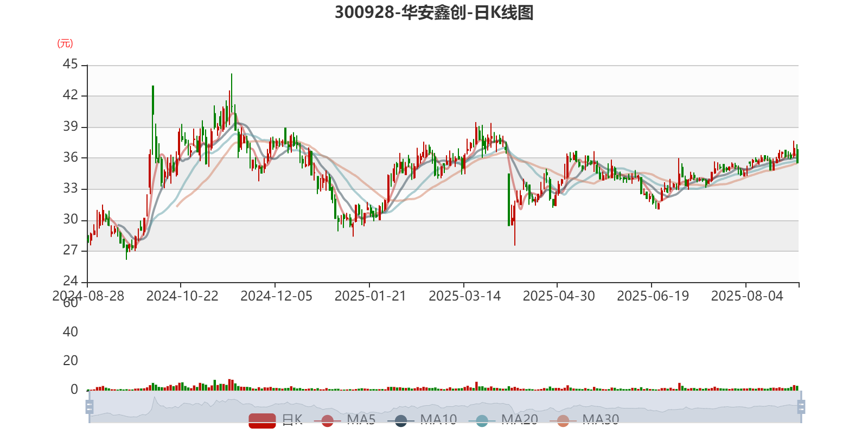Toggle the 日K candlestick series legend
The width and height of the screenshot is (868, 434).
pos(276,420)
